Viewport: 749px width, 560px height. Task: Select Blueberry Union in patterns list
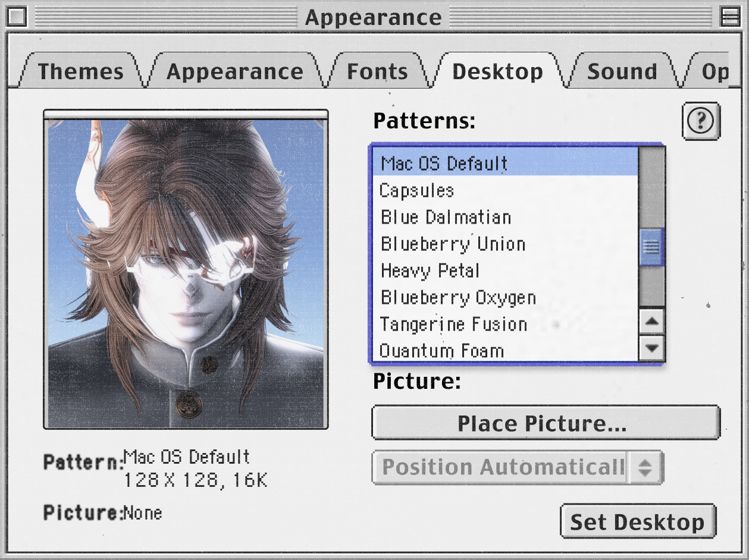pos(505,244)
